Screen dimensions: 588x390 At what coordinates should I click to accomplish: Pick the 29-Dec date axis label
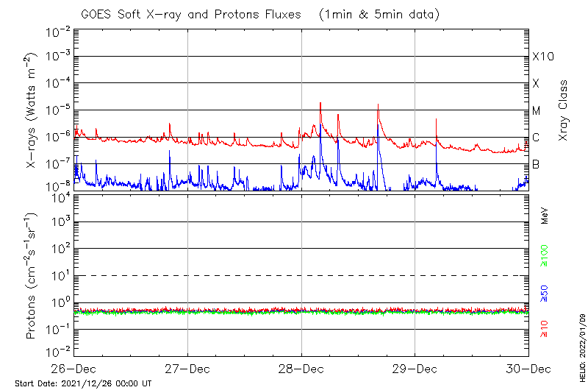(415, 369)
